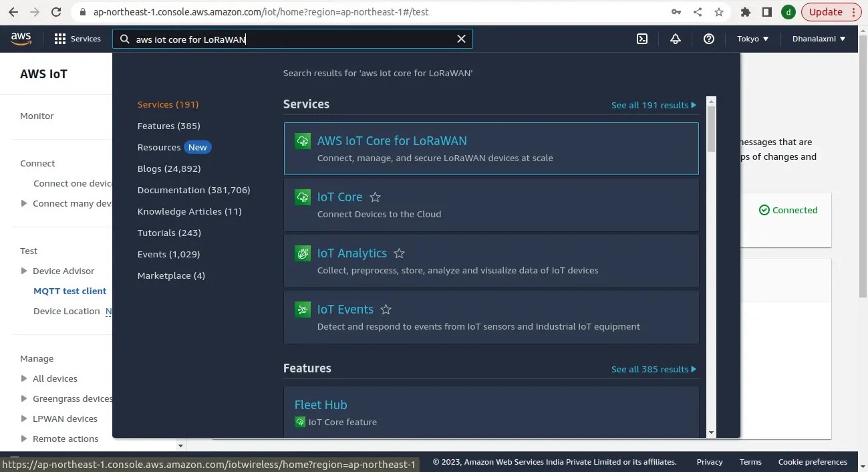Select the Resources New filter
This screenshot has width=868, height=472.
(174, 147)
